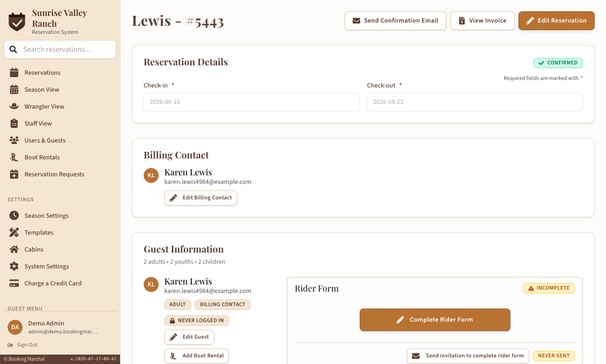Open Reservation Requests

pyautogui.click(x=60, y=174)
